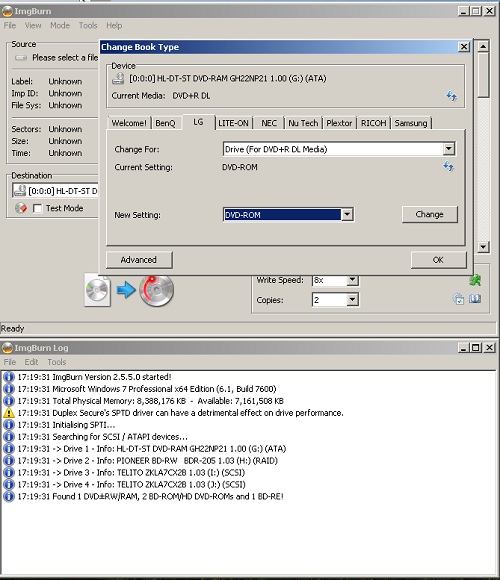Click info icon on ImgBurn Version line
The height and width of the screenshot is (580, 500).
pos(9,377)
